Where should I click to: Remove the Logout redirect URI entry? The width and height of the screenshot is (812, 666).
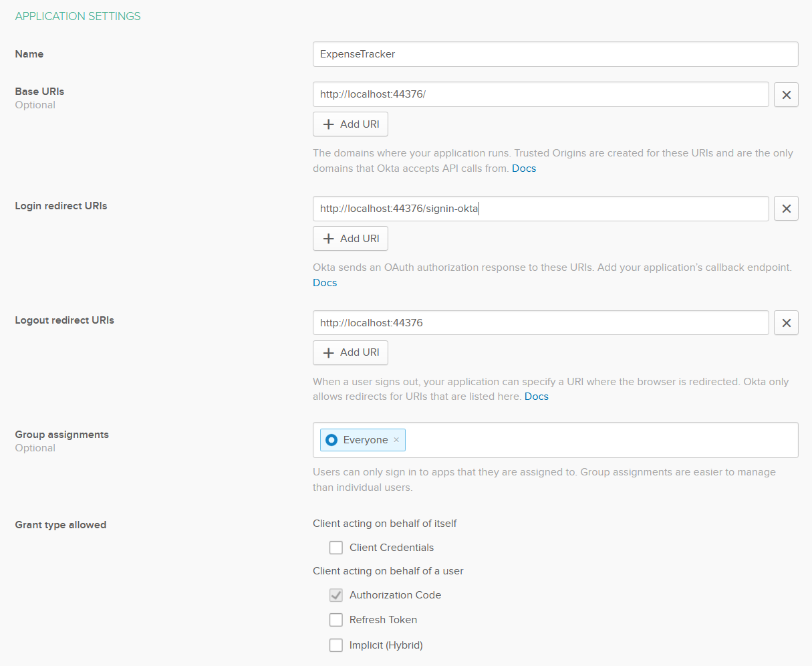click(x=786, y=323)
